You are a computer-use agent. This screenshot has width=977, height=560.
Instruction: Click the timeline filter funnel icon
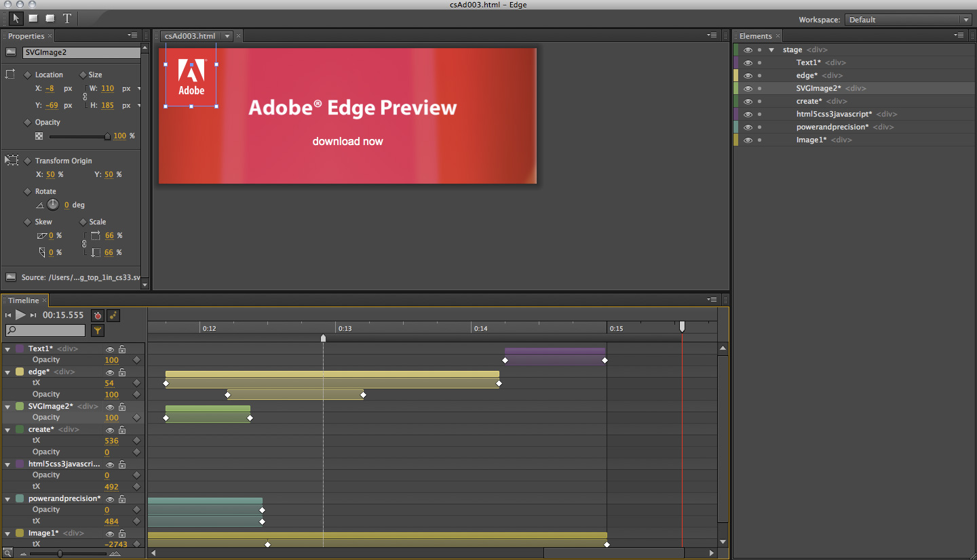[x=98, y=331]
